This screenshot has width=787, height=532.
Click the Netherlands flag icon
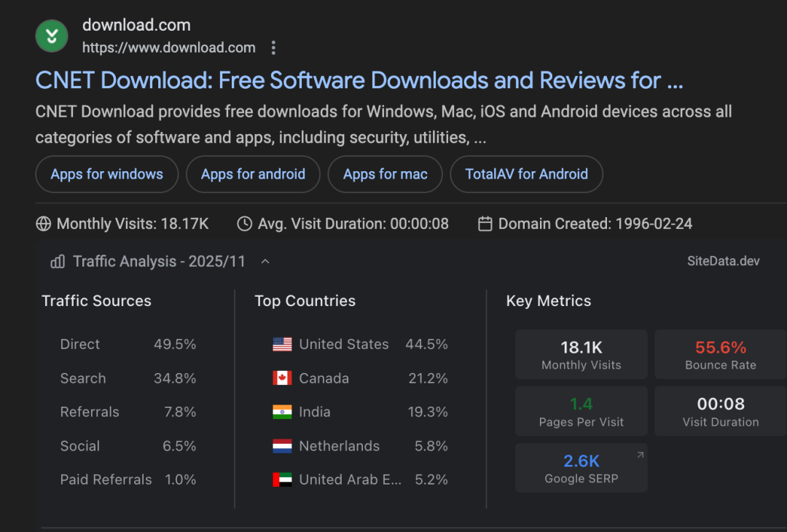[x=282, y=446]
